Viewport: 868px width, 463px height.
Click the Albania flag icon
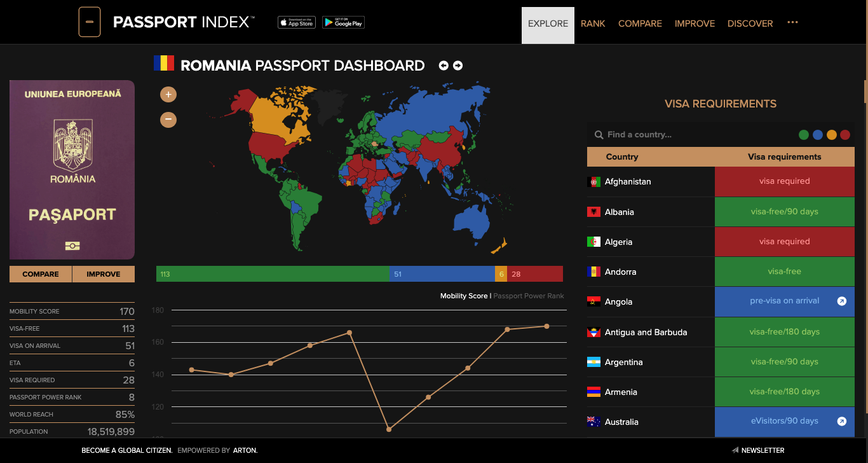click(x=593, y=212)
